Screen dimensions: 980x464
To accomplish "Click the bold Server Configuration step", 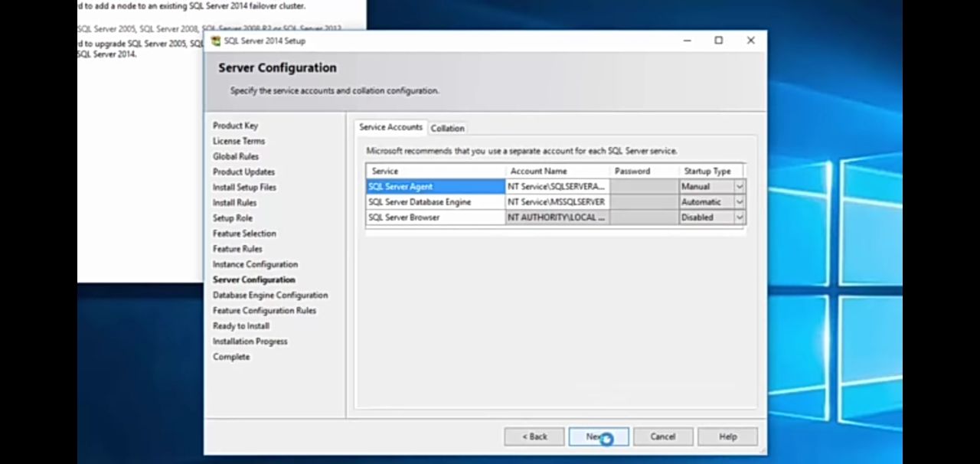I will [x=253, y=279].
